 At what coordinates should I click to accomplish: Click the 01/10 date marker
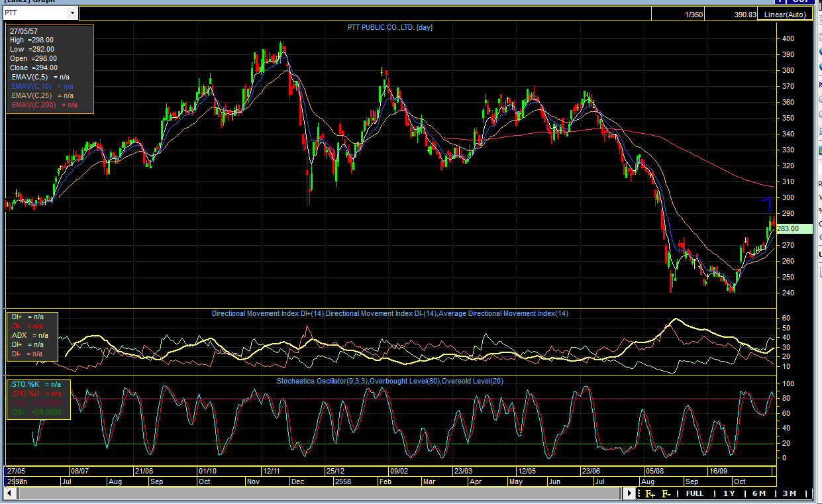point(208,471)
